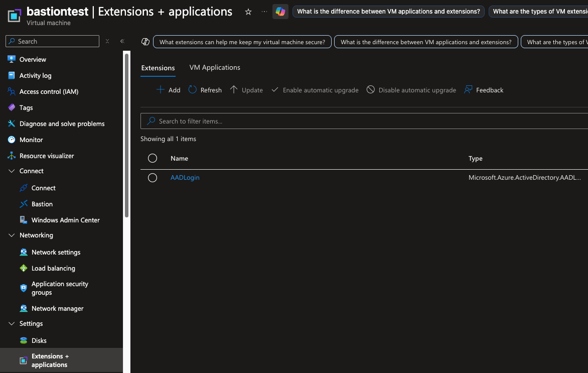Viewport: 588px width, 373px height.
Task: Collapse the Settings section chevron
Action: click(12, 324)
